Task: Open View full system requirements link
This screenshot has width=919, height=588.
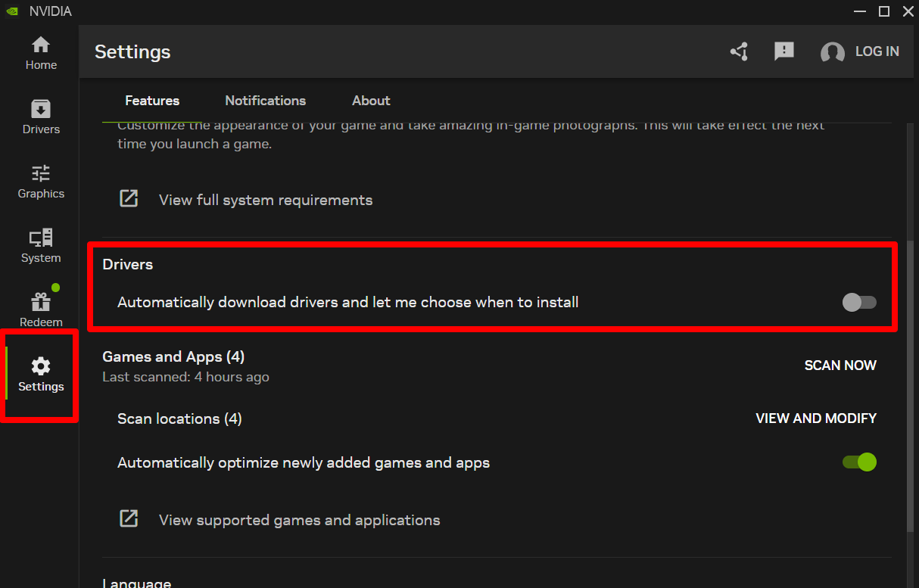Action: coord(265,200)
